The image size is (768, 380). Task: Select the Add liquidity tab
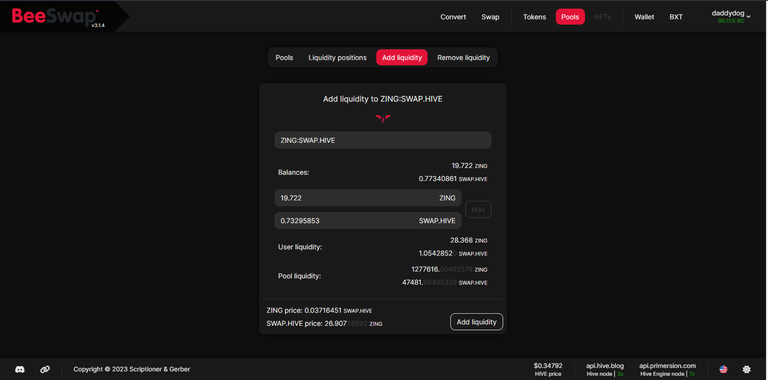[402, 57]
